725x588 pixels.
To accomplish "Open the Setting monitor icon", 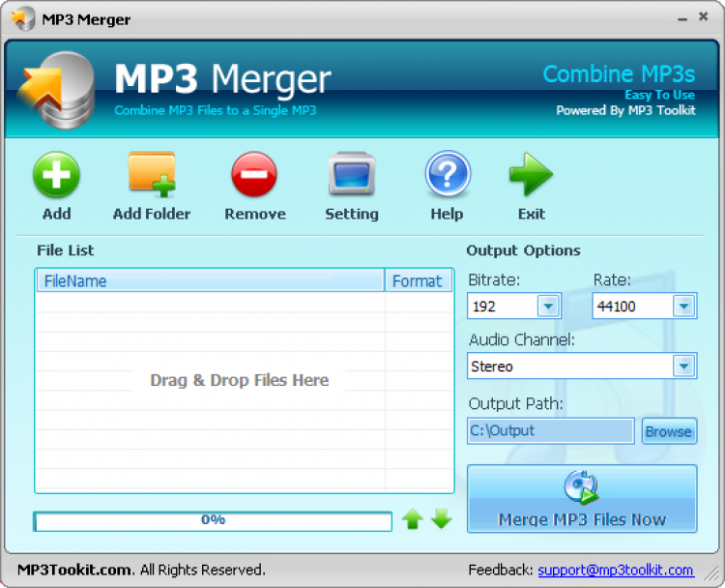I will click(352, 174).
